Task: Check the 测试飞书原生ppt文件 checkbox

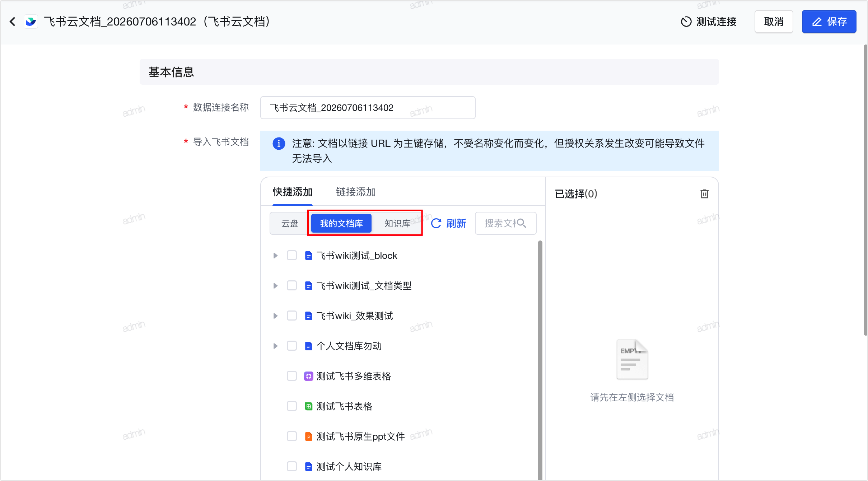Action: tap(292, 436)
